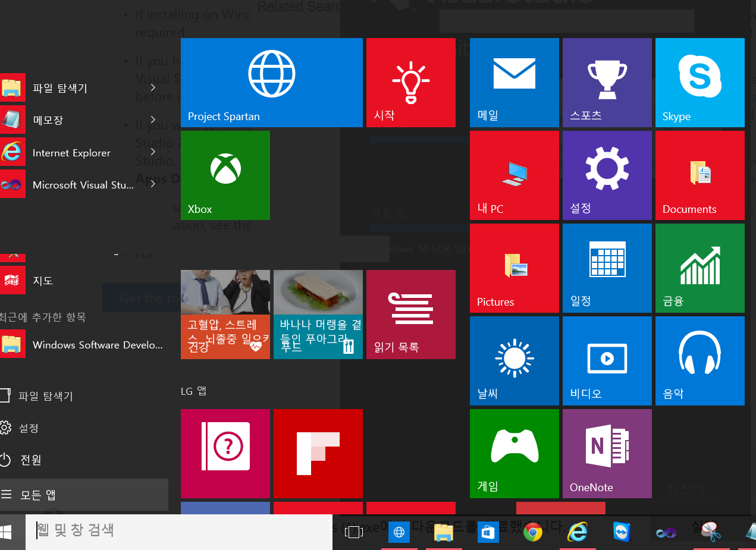Open the Documents tile
The image size is (756, 550).
coord(700,175)
